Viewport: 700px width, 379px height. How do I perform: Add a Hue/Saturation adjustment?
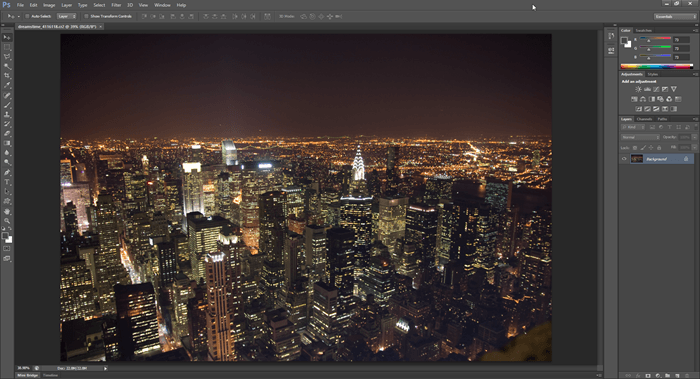(x=634, y=99)
